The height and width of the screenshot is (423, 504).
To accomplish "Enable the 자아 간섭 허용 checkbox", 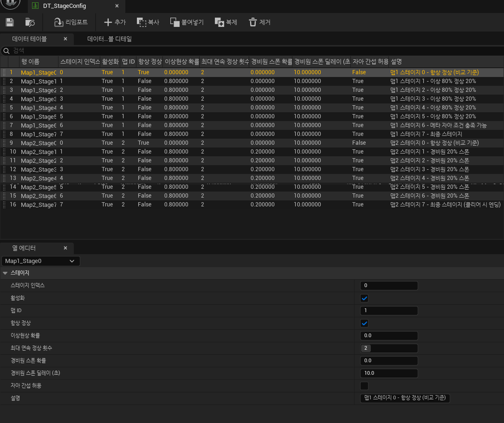I will pyautogui.click(x=364, y=386).
